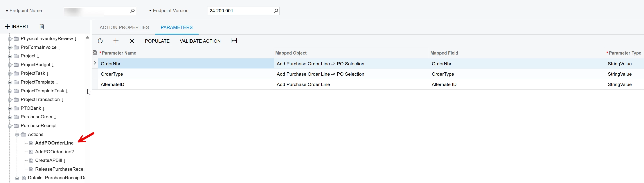Expand the PhysicalInventoryReview node
The image size is (644, 183).
(10, 39)
